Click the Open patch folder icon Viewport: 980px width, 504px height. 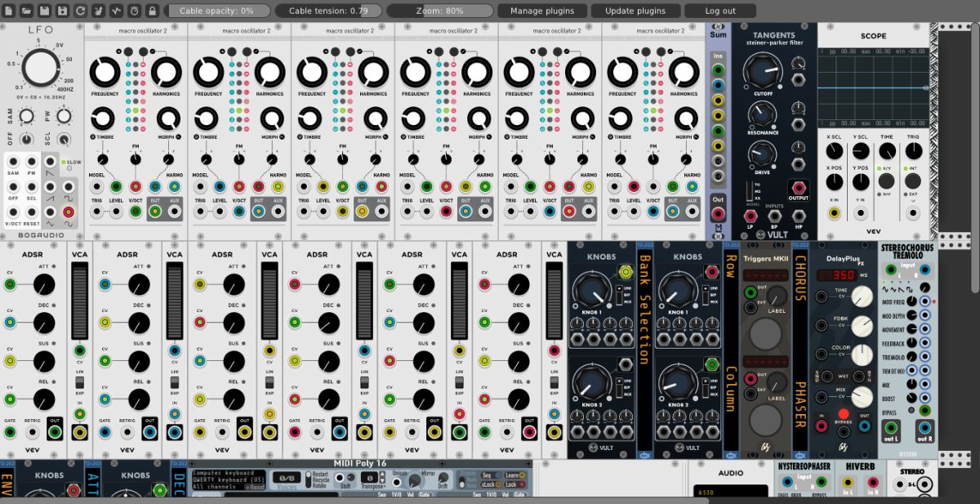pyautogui.click(x=27, y=11)
